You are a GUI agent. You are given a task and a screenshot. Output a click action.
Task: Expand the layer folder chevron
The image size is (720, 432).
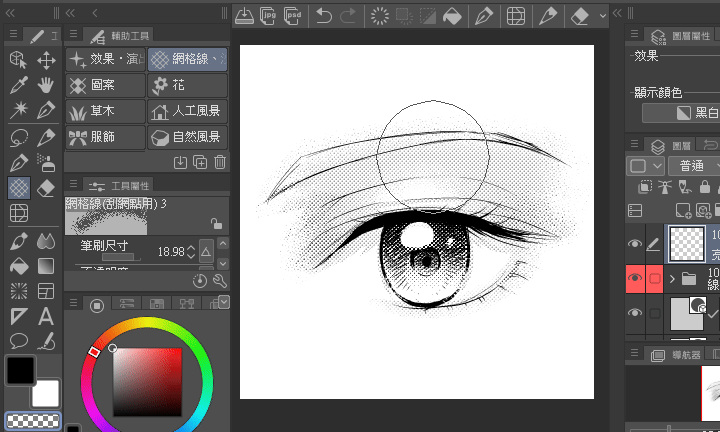(674, 278)
